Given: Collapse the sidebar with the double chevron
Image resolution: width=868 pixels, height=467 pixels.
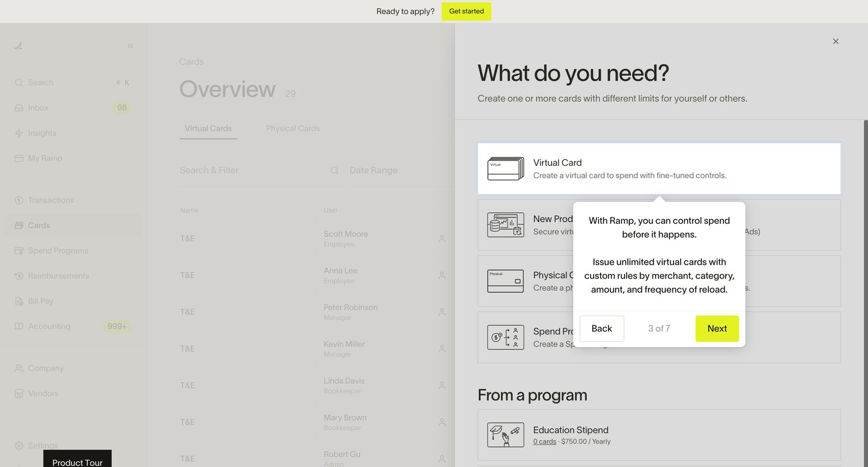Looking at the screenshot, I should click(x=130, y=46).
